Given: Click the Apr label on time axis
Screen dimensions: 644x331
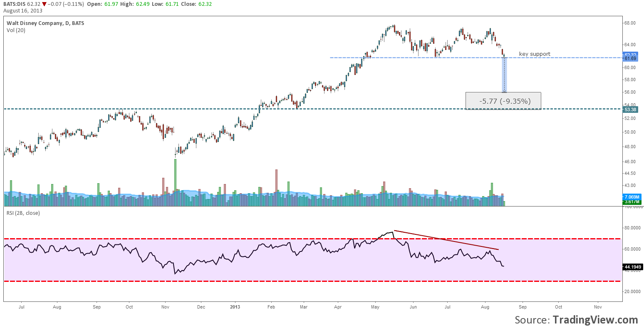Looking at the screenshot, I should click(338, 307).
